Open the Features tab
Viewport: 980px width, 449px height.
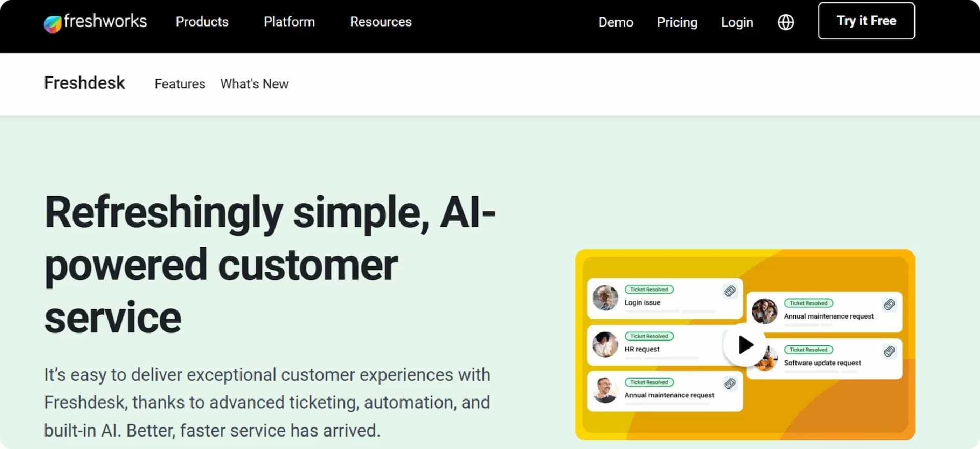click(180, 84)
